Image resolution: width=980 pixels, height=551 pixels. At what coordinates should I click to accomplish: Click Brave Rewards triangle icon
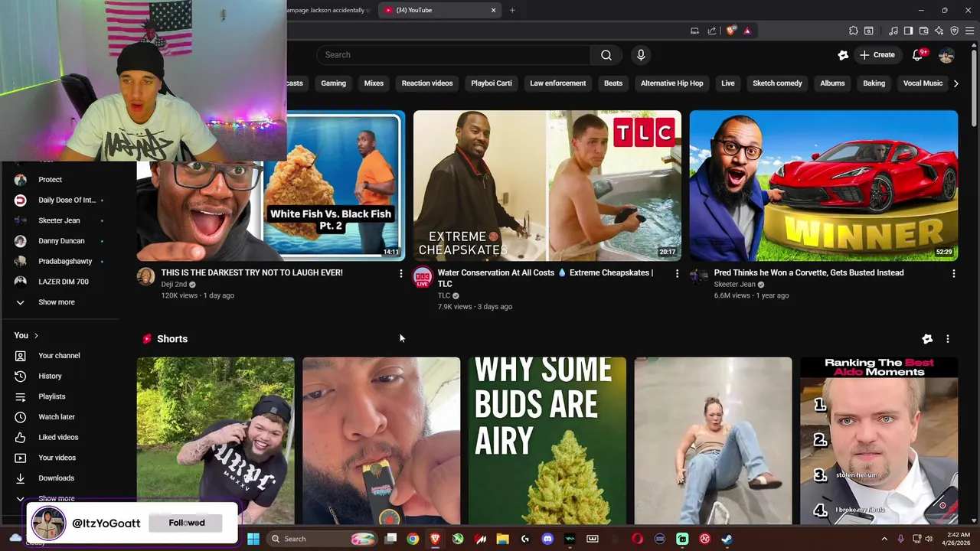[x=747, y=31]
